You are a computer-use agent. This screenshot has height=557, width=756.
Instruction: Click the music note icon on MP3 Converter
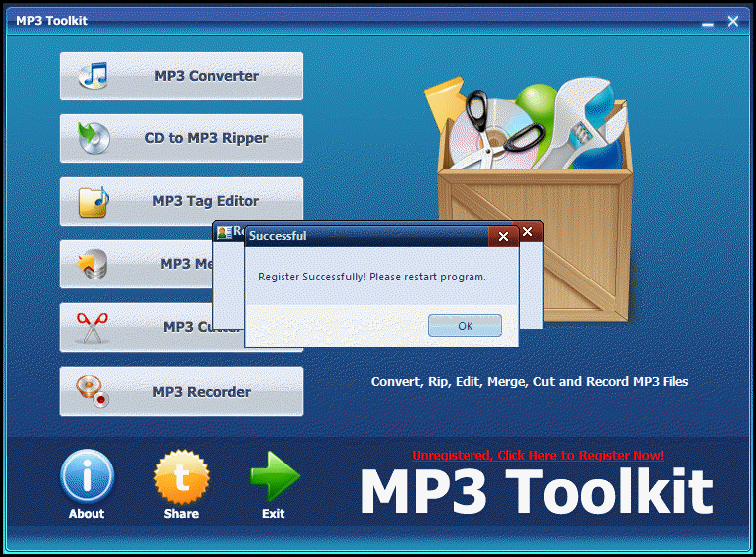coord(94,76)
